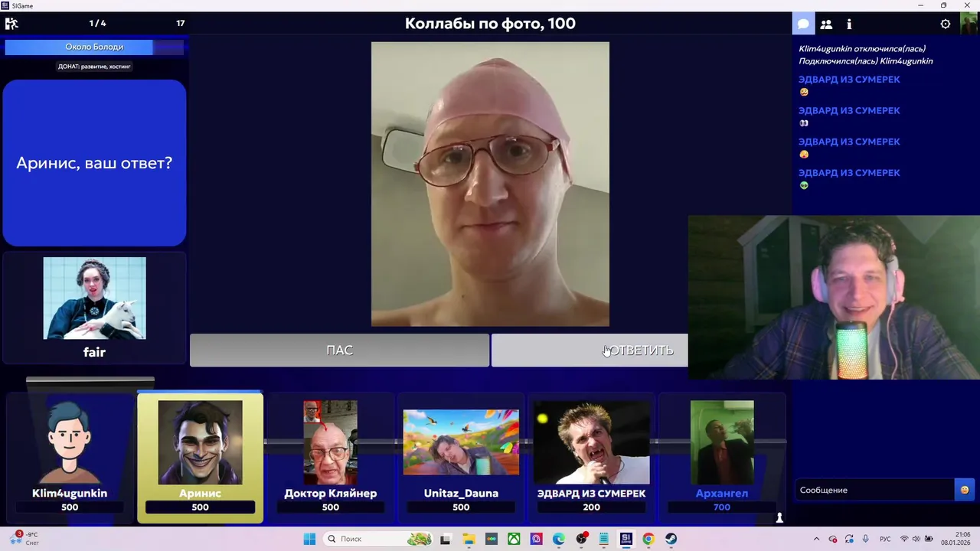Open the dark three-dots app taskbar icon

click(491, 539)
